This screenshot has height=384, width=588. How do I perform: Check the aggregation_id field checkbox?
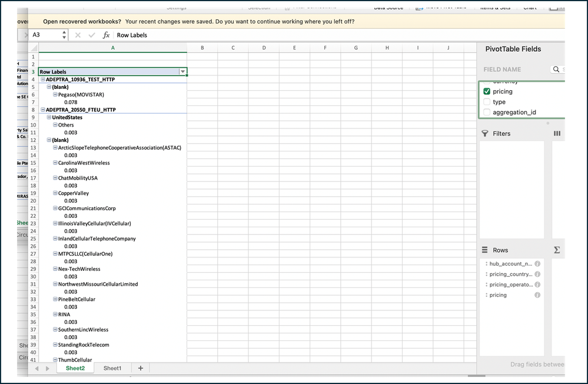(487, 112)
